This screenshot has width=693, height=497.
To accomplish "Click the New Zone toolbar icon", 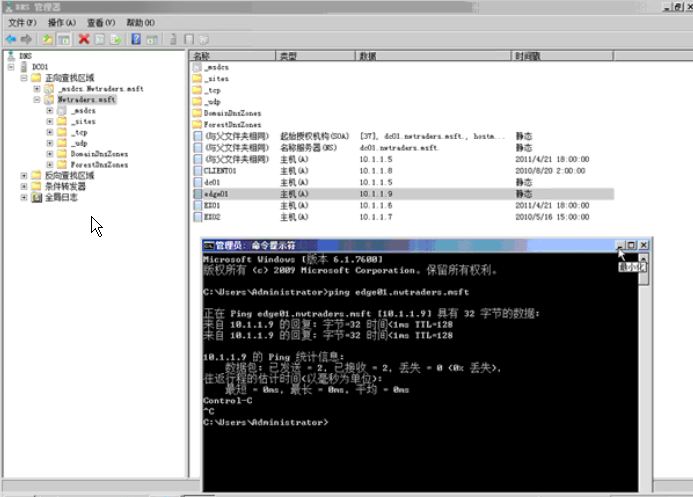I will 189,39.
